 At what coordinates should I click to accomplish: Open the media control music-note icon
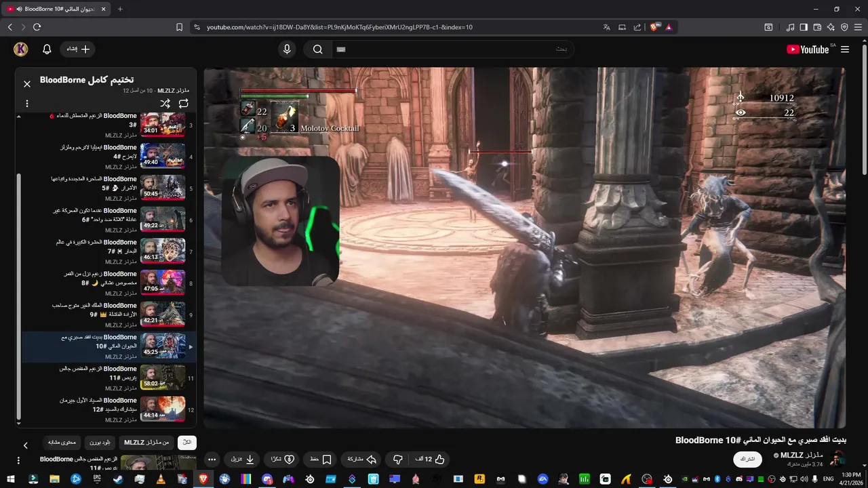click(790, 27)
